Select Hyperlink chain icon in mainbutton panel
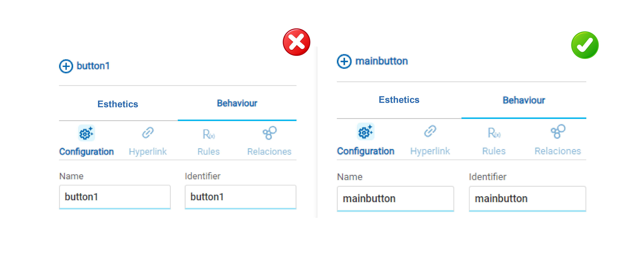Viewport: 644px width, 257px height. click(430, 131)
